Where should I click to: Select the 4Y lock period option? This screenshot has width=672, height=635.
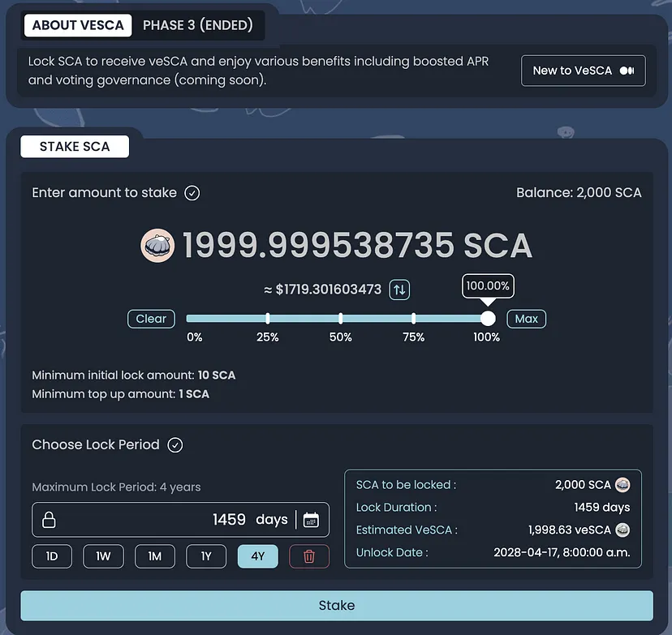coord(258,556)
